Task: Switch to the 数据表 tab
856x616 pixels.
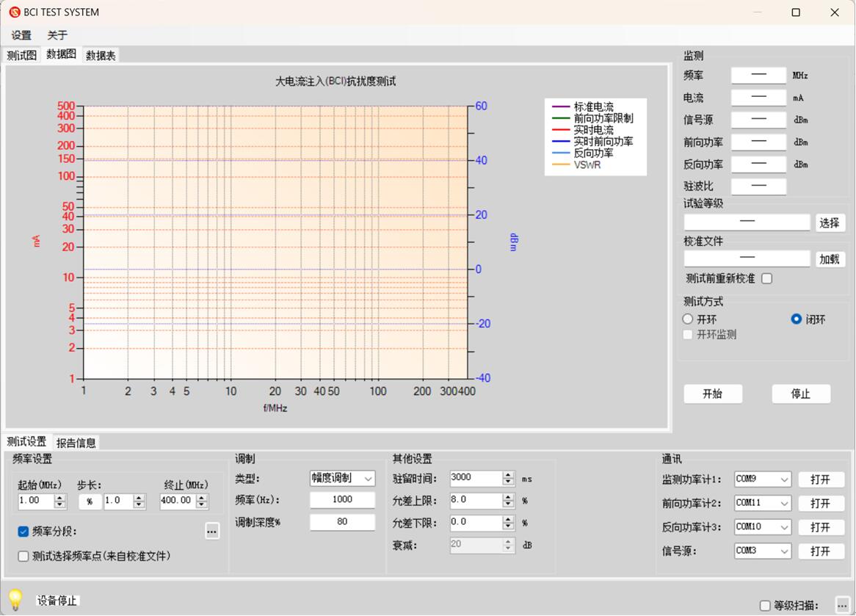Action: pyautogui.click(x=101, y=55)
